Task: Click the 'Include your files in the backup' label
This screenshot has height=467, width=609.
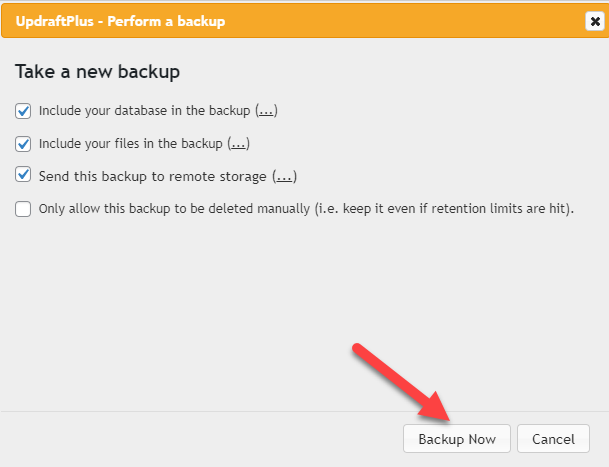Action: [131, 144]
